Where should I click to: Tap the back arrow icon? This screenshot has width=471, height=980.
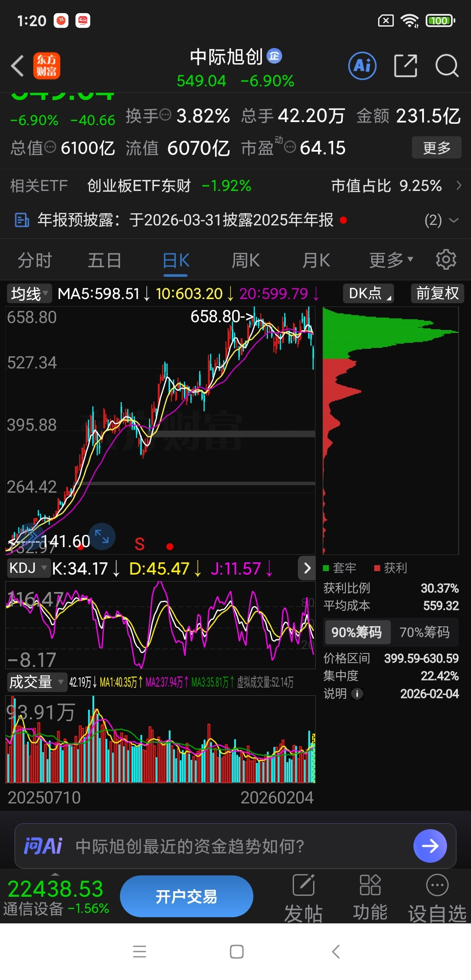[x=17, y=66]
